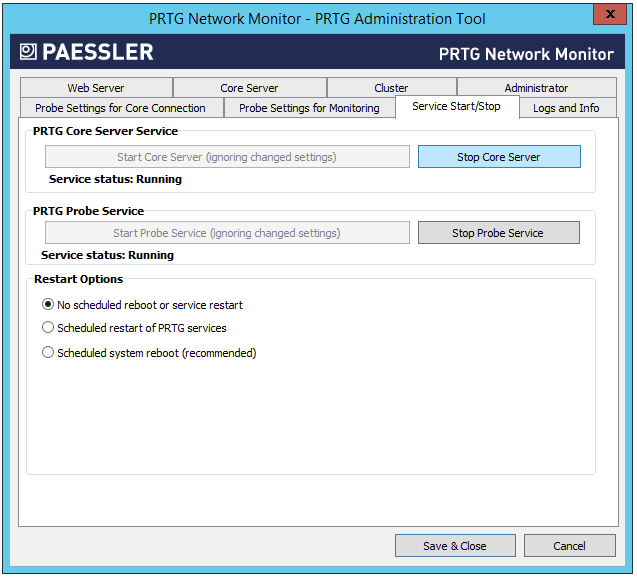Click the Stop Probe Service button
This screenshot has height=577, width=637.
(x=498, y=232)
